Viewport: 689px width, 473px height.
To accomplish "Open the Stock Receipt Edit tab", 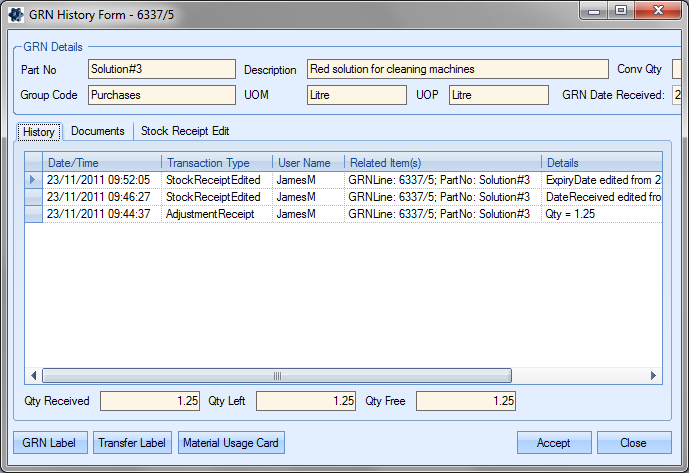I will click(x=186, y=131).
